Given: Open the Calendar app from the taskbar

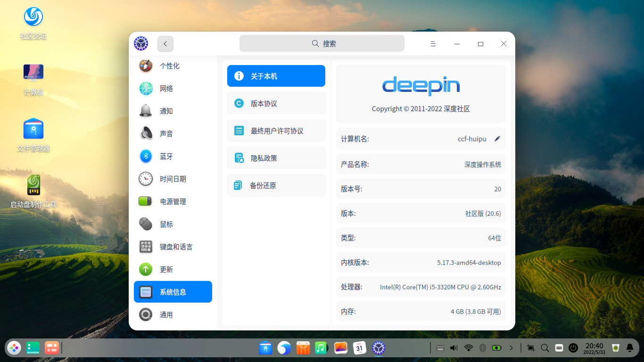Looking at the screenshot, I should point(360,348).
